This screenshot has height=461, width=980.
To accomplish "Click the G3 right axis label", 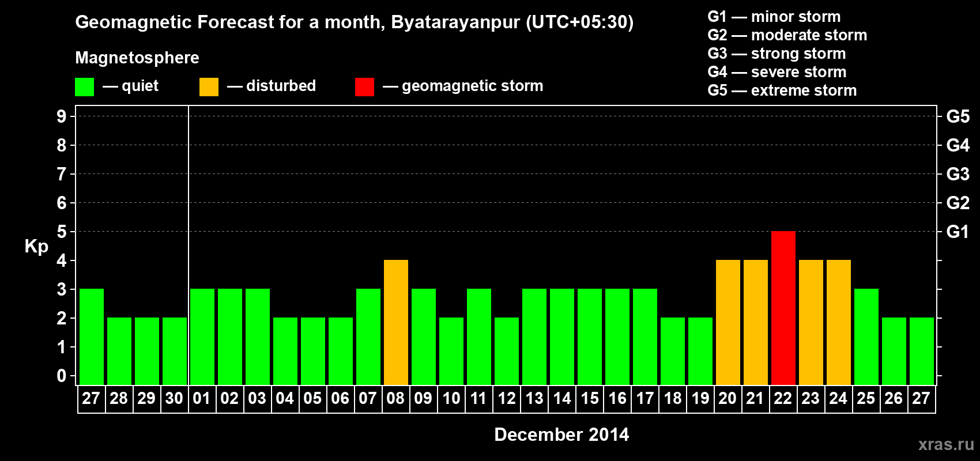I will (958, 174).
